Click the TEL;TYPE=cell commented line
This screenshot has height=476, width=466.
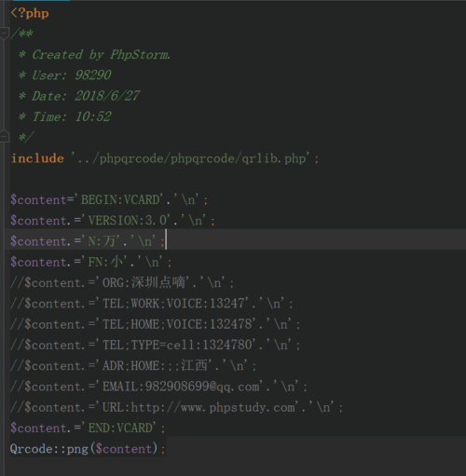156,345
